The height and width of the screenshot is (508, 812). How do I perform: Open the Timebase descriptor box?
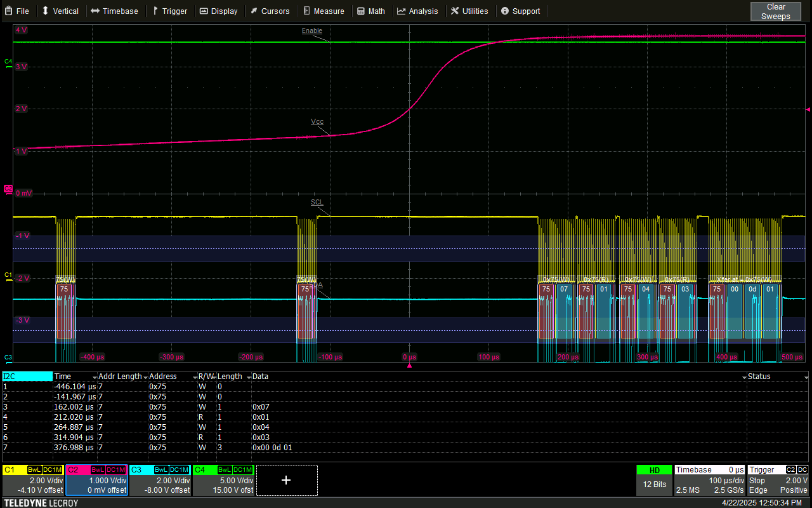[x=709, y=480]
